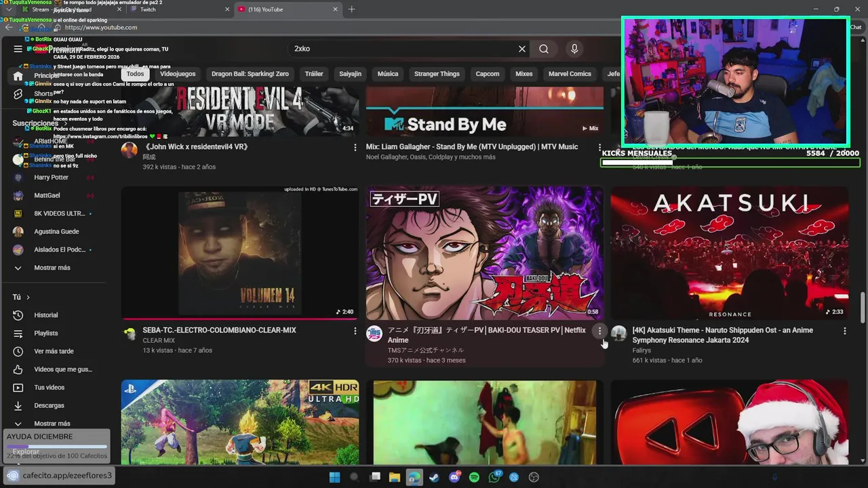868x488 pixels.
Task: Select the Mixes filter chip
Action: pos(524,74)
